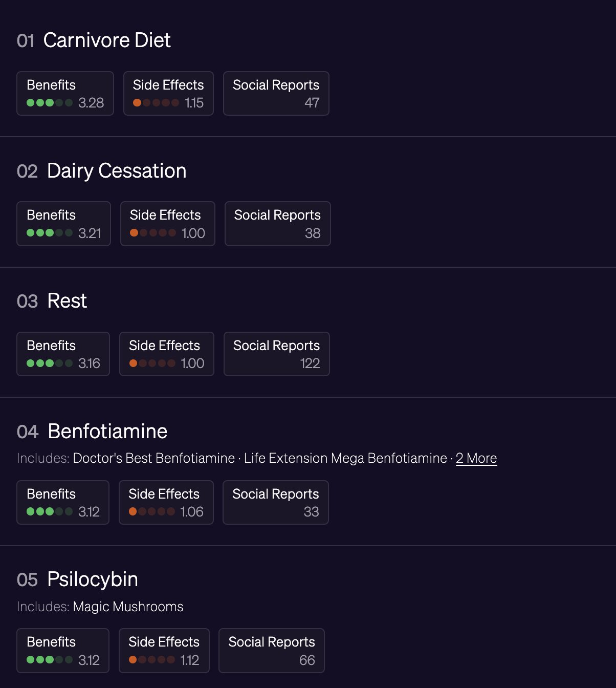The image size is (616, 688).
Task: Select the Rest treatment heading
Action: point(67,301)
